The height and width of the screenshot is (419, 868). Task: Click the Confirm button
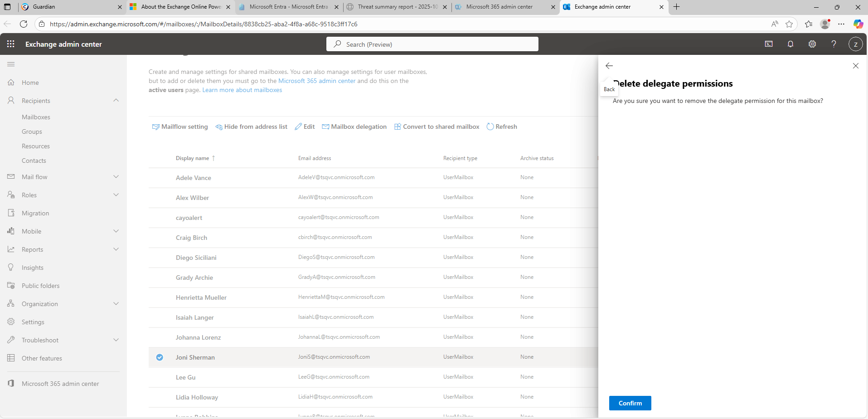coord(630,403)
